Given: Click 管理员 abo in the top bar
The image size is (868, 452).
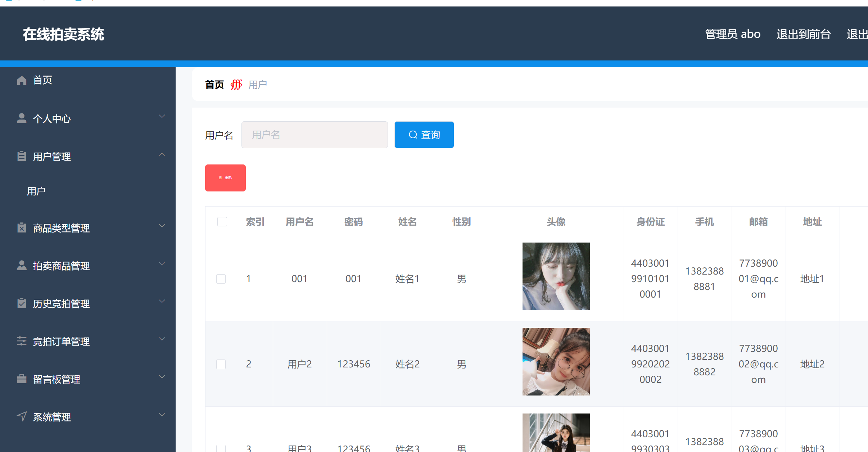Looking at the screenshot, I should pos(732,34).
